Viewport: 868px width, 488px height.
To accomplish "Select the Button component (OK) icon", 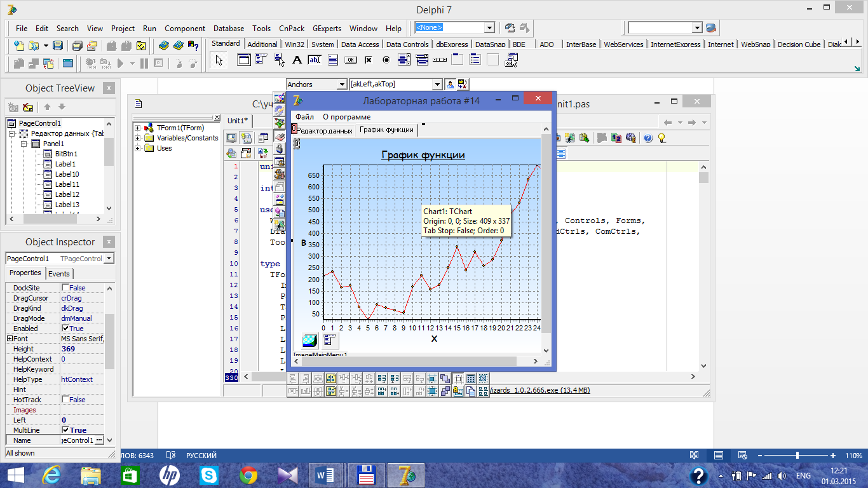I will click(x=350, y=60).
